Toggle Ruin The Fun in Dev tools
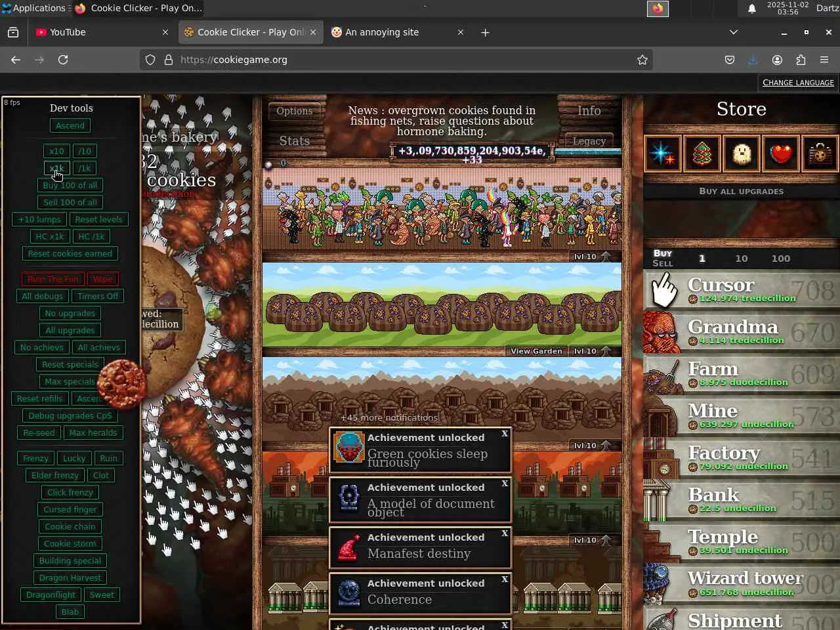The image size is (840, 630). pyautogui.click(x=53, y=279)
